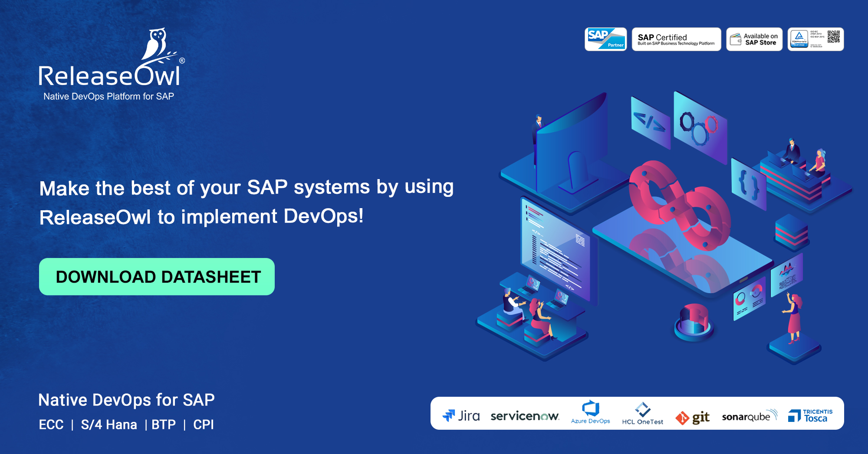Click the HCL OneTest logo
This screenshot has width=868, height=454.
coord(643,414)
